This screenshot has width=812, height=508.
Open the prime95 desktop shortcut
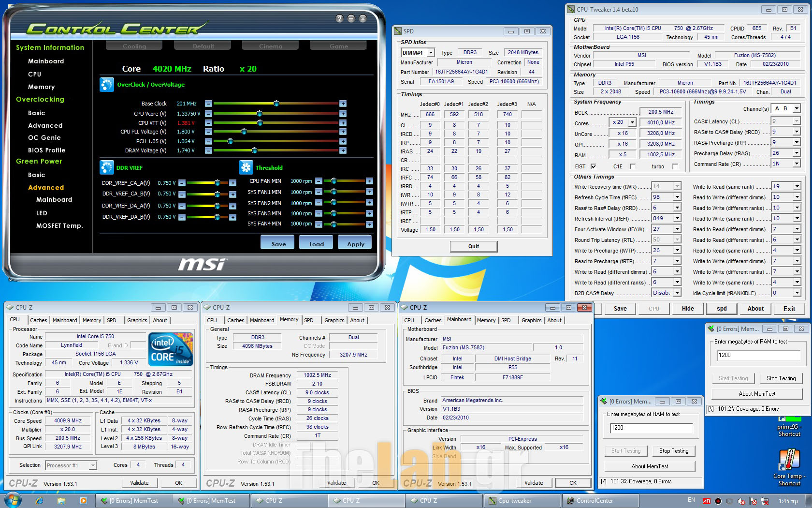[x=789, y=426]
